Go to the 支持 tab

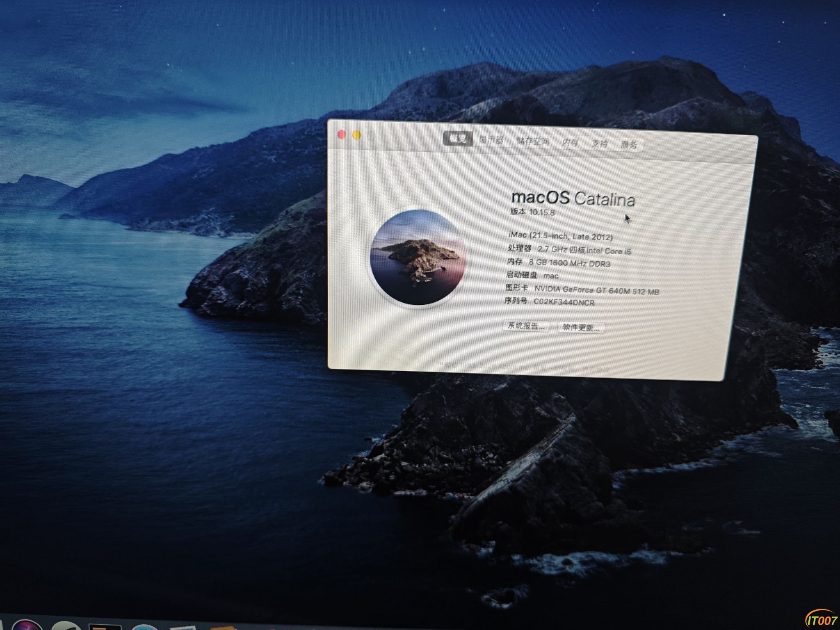click(x=600, y=144)
